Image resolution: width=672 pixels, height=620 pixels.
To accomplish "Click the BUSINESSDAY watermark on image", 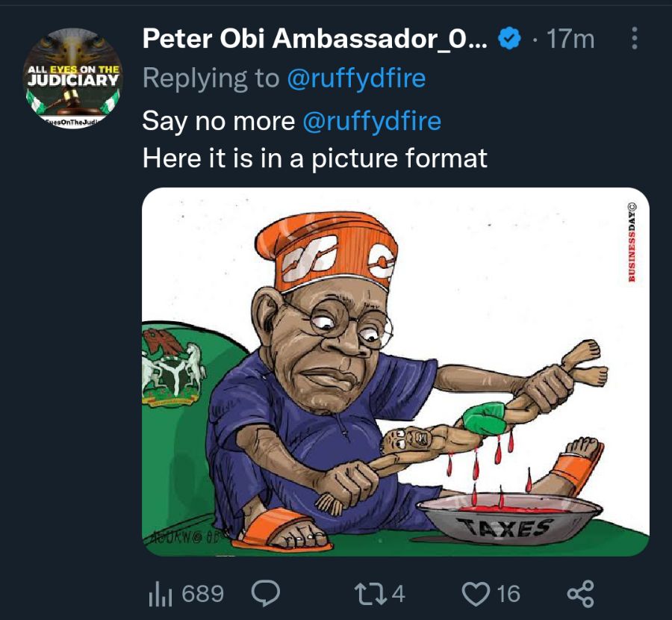I will click(x=632, y=242).
